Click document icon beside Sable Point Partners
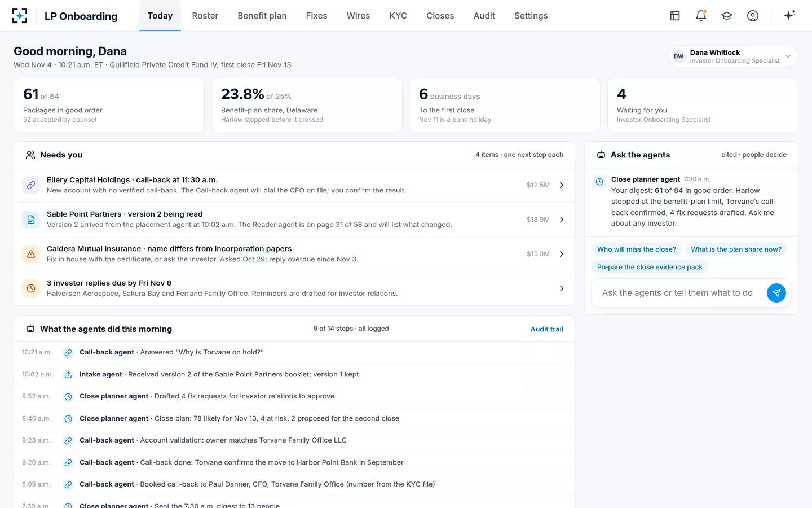This screenshot has width=812, height=508. coord(31,220)
